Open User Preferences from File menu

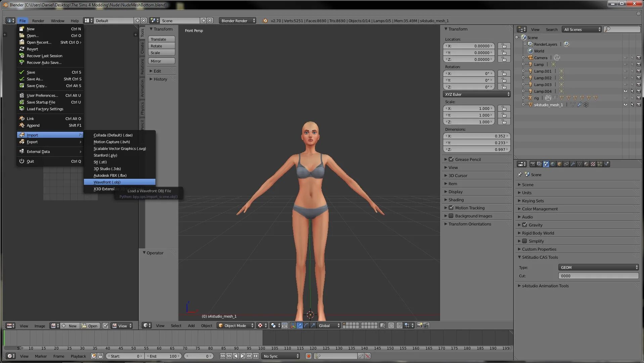coord(50,95)
